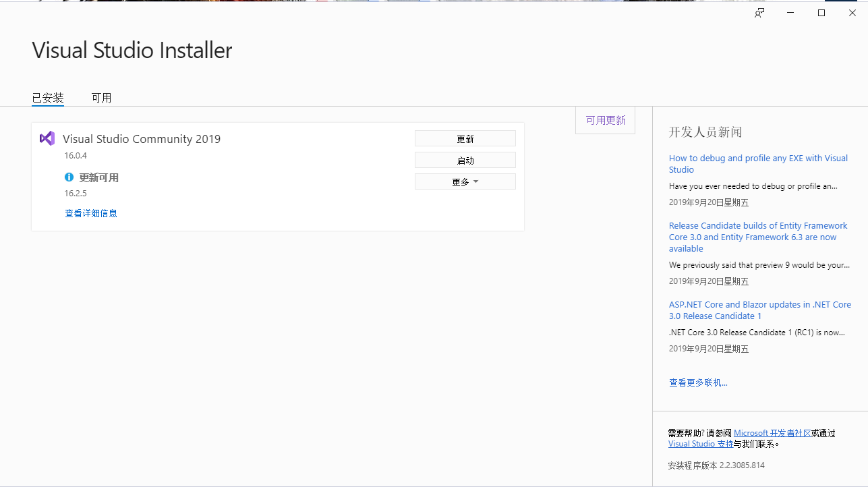Open the 查看详细信息 link
This screenshot has width=868, height=487.
click(x=91, y=213)
